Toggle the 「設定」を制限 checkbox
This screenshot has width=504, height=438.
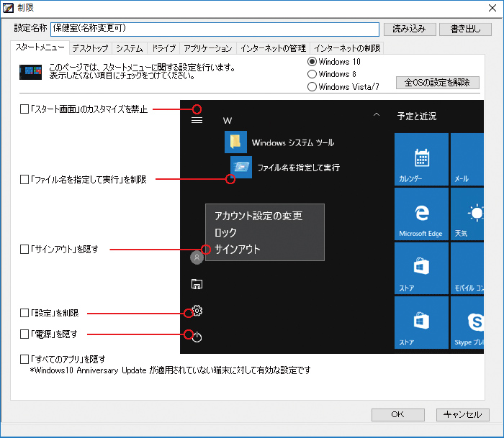point(24,313)
